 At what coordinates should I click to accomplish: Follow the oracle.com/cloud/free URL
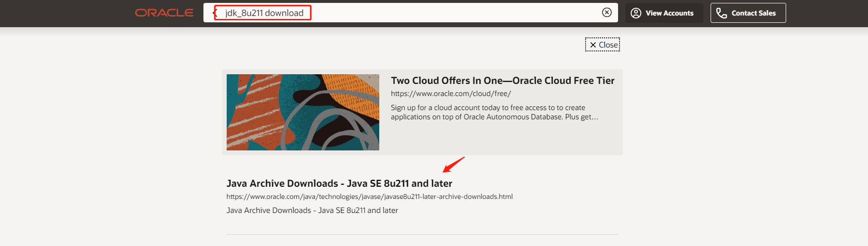[450, 94]
